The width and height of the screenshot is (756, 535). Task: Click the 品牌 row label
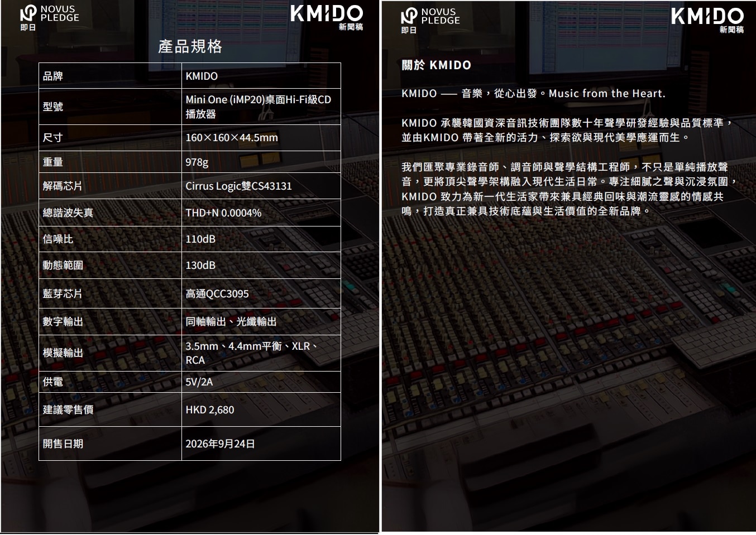(53, 76)
